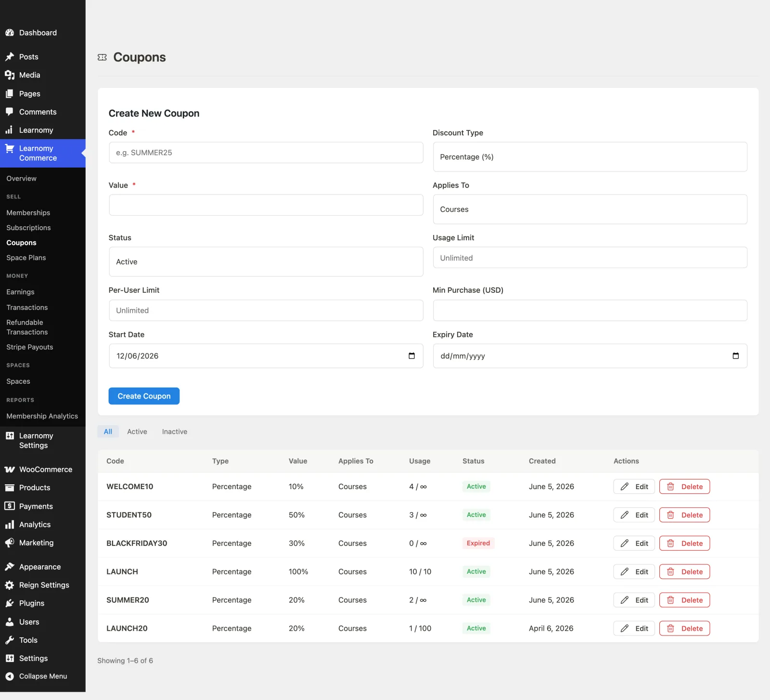Click the WooCommerce icon in sidebar
The width and height of the screenshot is (770, 700).
pyautogui.click(x=10, y=469)
